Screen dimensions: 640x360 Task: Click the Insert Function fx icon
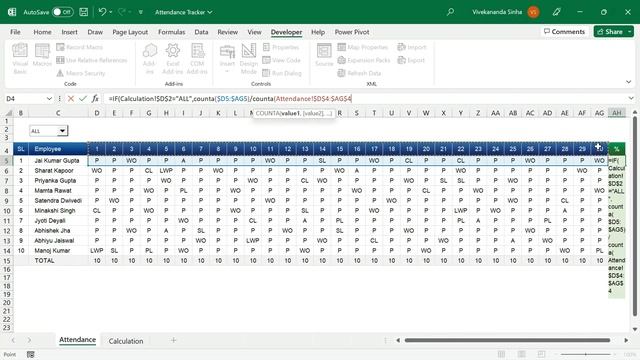point(95,98)
